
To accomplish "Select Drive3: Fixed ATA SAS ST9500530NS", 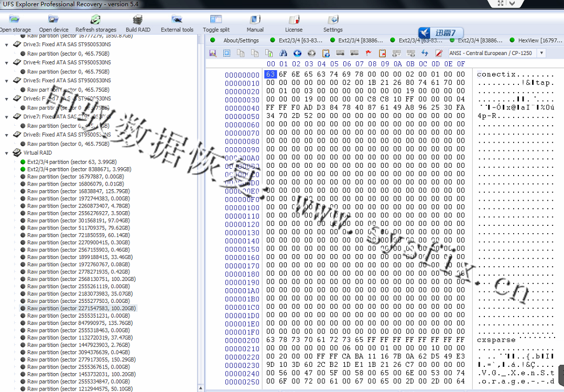I will (x=67, y=45).
